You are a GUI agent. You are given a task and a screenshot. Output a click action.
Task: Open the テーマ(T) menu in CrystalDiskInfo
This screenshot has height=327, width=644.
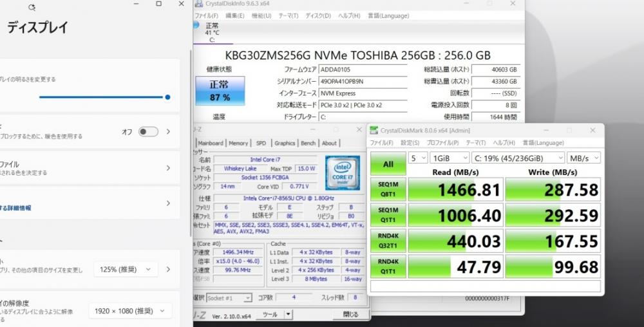tap(289, 15)
